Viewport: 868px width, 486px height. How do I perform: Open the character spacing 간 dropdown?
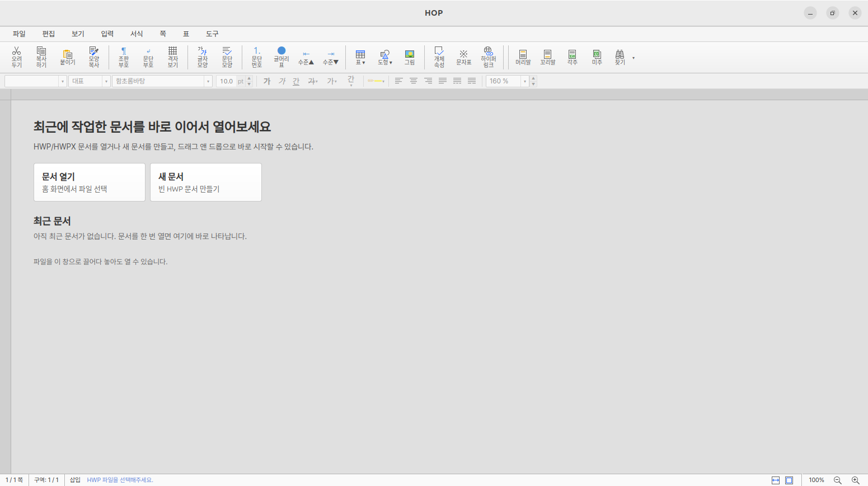tap(351, 81)
